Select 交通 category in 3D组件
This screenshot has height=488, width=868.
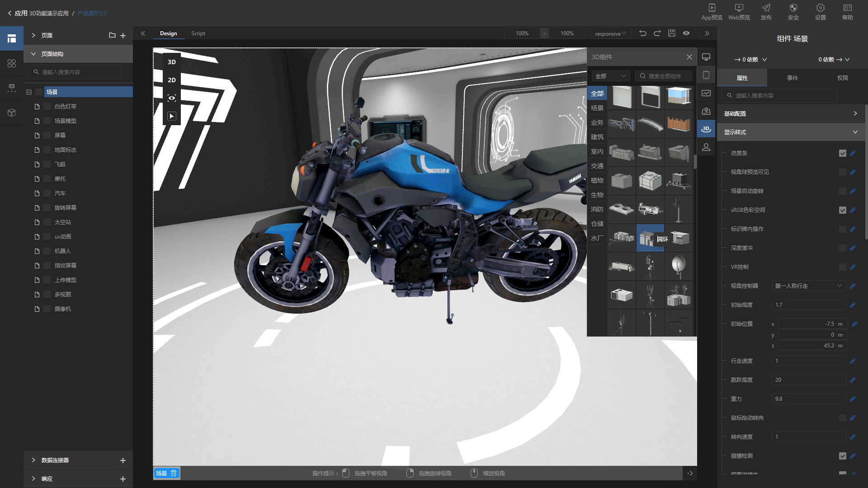597,166
